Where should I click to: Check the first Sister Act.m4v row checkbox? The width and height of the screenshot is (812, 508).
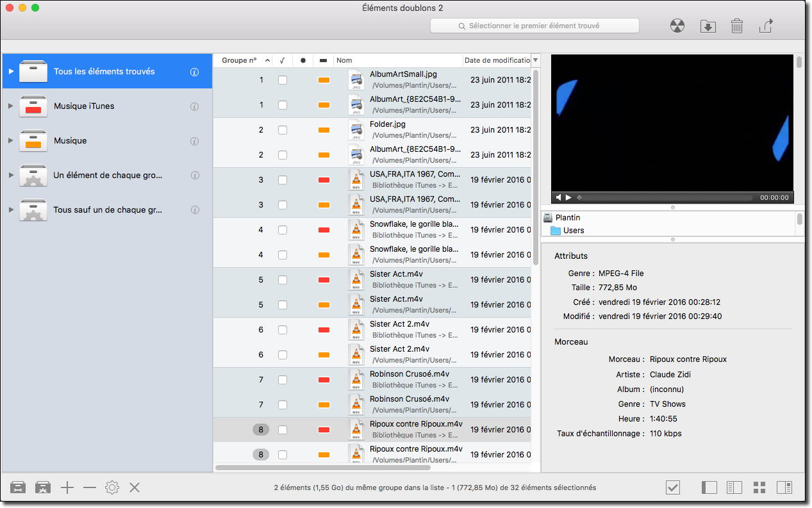click(x=283, y=280)
